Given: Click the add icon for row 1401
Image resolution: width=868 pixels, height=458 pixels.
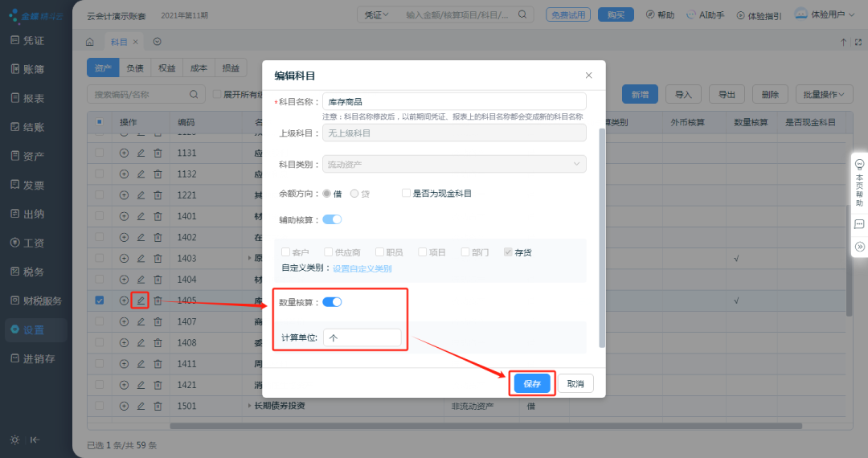Looking at the screenshot, I should click(124, 215).
